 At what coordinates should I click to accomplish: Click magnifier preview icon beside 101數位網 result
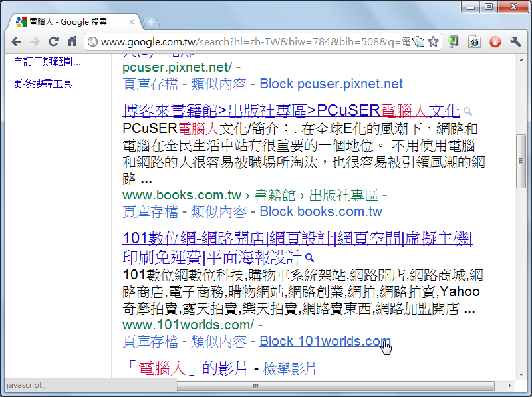click(309, 258)
